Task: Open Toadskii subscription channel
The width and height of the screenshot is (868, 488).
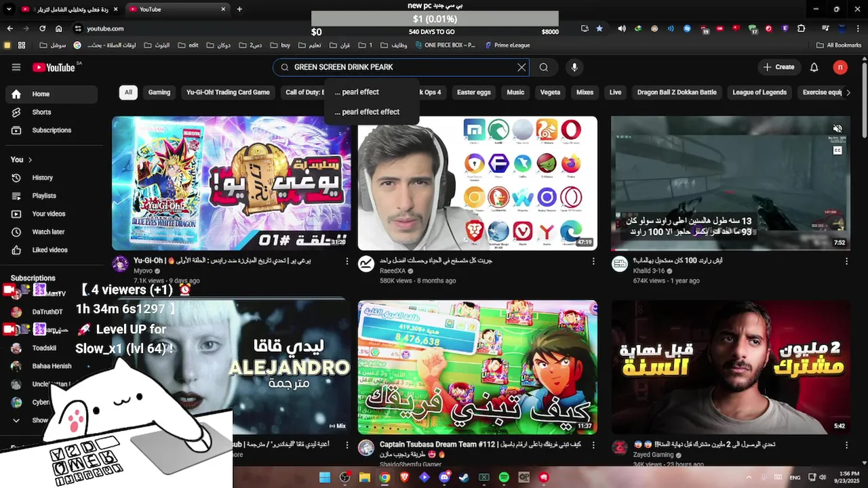Action: 44,348
